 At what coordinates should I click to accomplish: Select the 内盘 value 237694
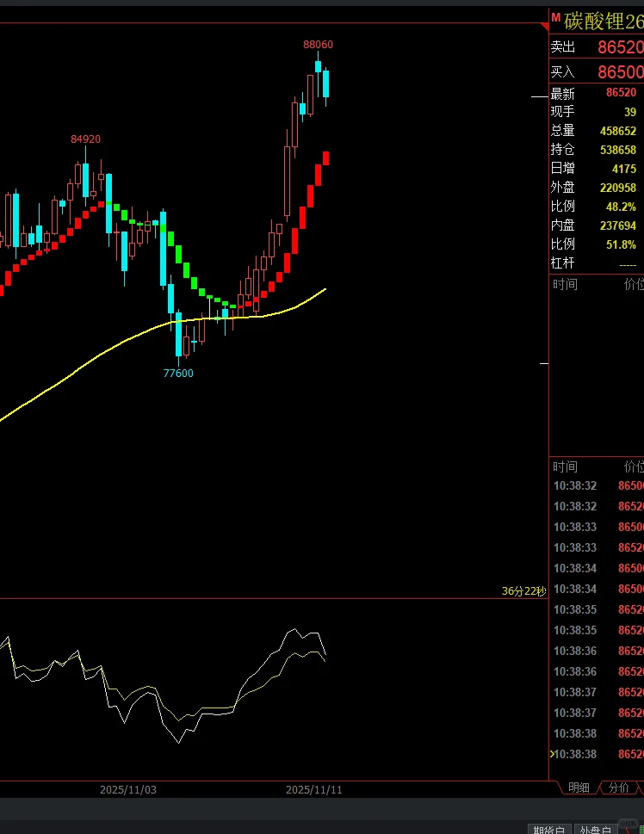tap(618, 225)
